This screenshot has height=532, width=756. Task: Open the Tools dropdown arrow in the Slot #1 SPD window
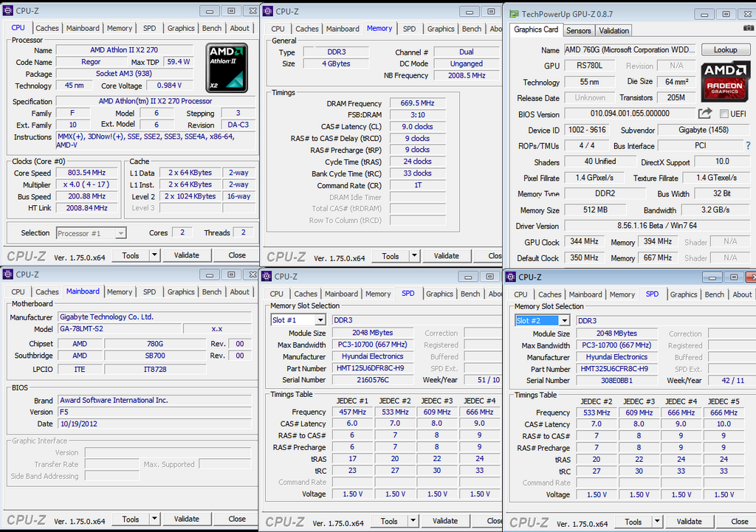tap(413, 521)
